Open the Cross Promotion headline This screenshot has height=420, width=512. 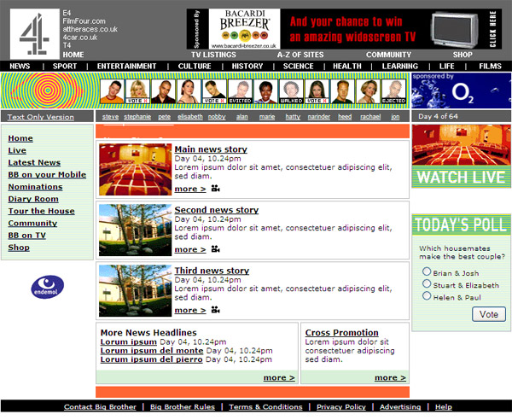[342, 332]
